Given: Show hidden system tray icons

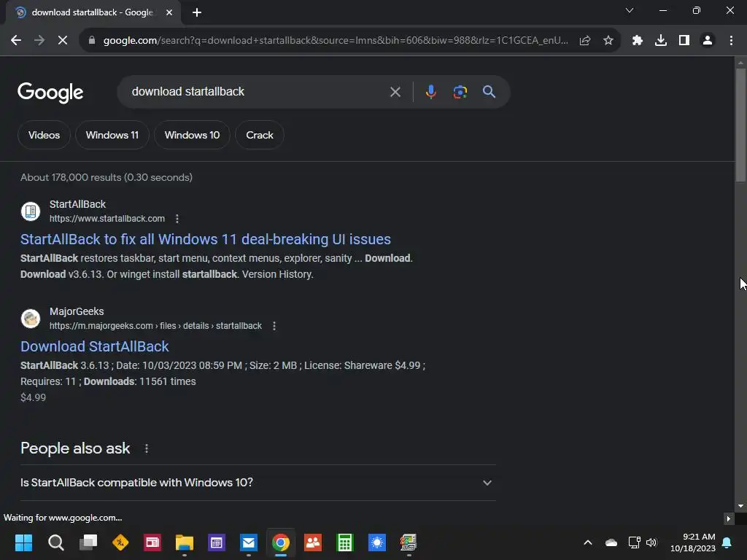Looking at the screenshot, I should pos(588,542).
